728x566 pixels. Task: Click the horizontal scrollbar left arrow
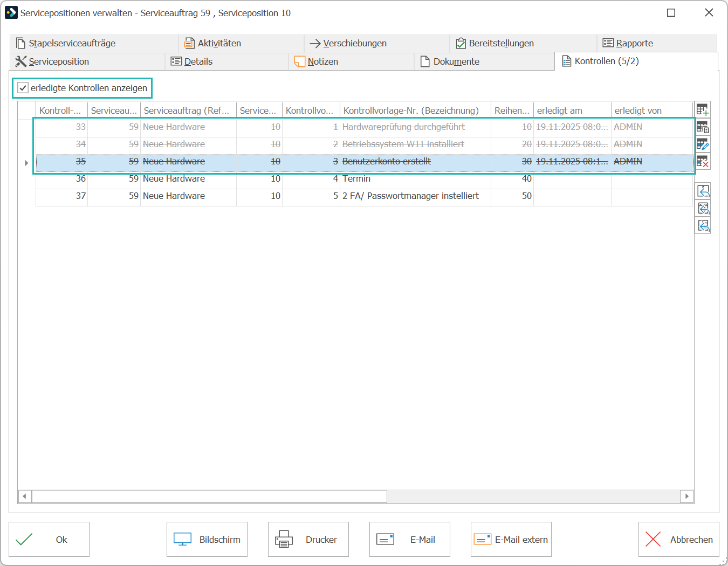[x=25, y=496]
